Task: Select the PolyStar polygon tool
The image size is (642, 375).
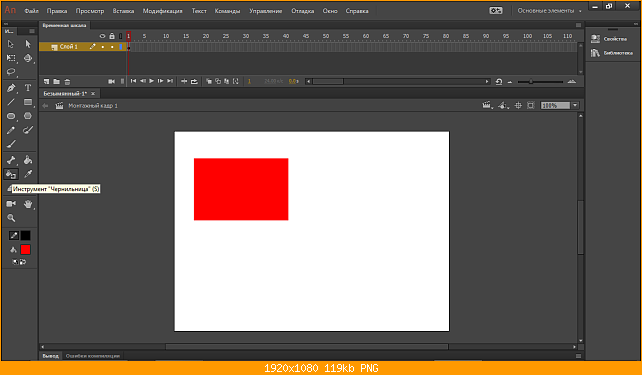Action: click(28, 116)
